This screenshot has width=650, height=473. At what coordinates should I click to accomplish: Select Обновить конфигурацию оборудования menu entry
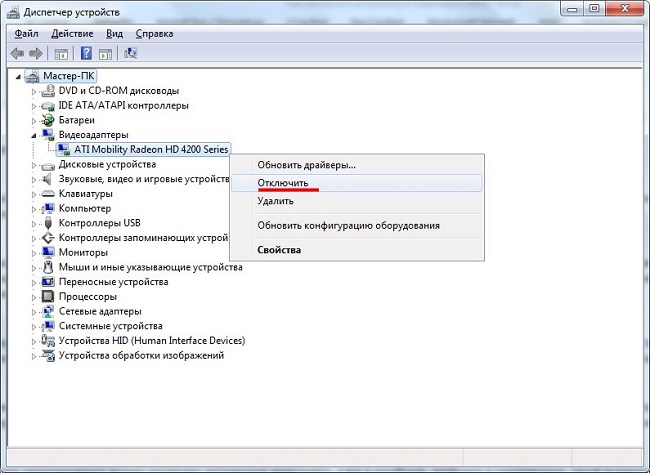[x=357, y=226]
